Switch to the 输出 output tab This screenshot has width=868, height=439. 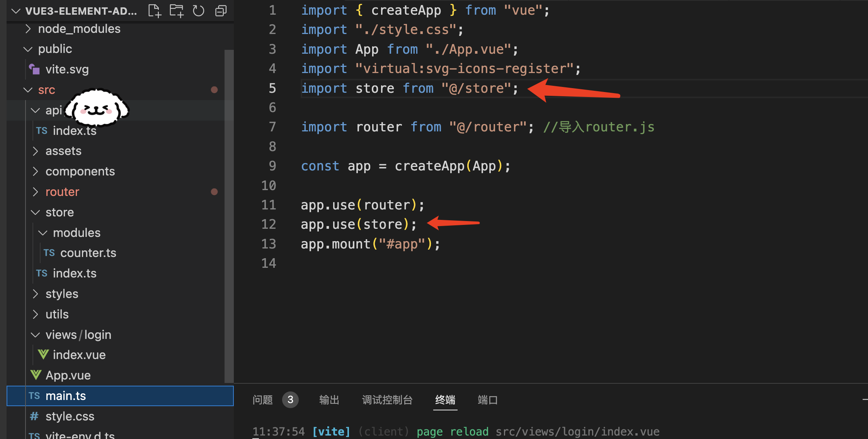pos(329,400)
